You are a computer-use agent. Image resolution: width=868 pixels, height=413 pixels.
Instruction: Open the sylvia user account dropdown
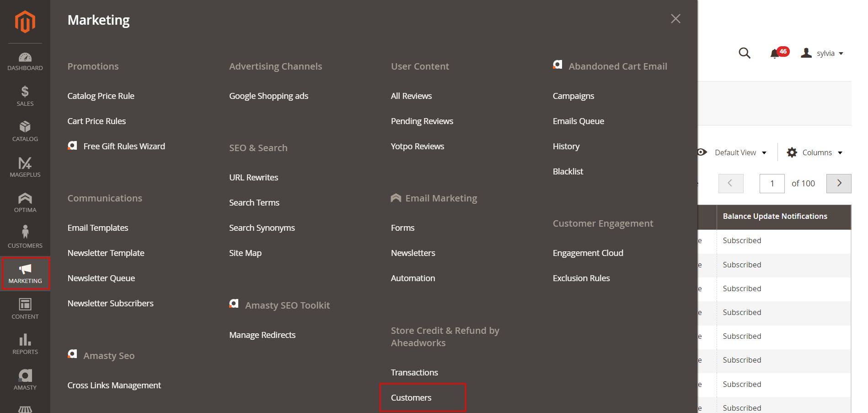coord(822,53)
